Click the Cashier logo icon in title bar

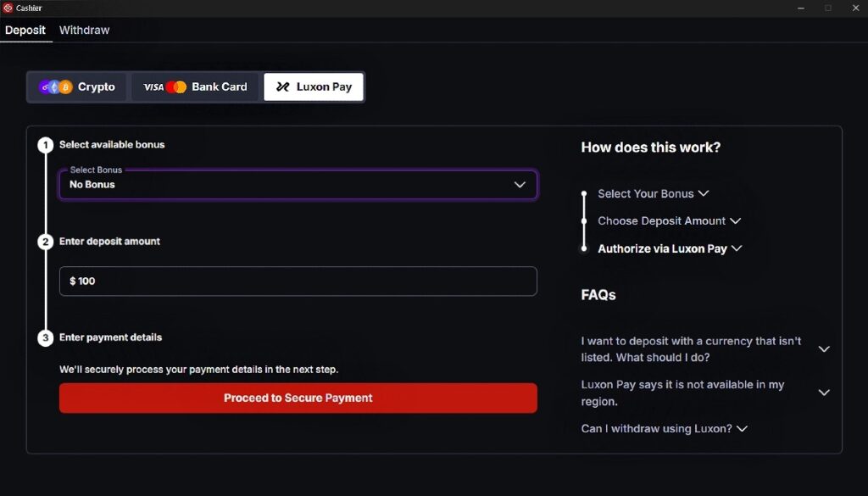click(x=9, y=8)
